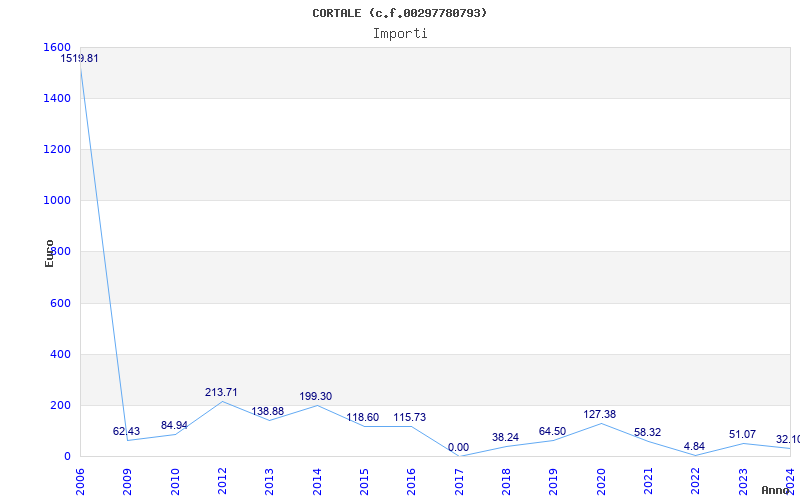Click the 127.38 data label

599,414
